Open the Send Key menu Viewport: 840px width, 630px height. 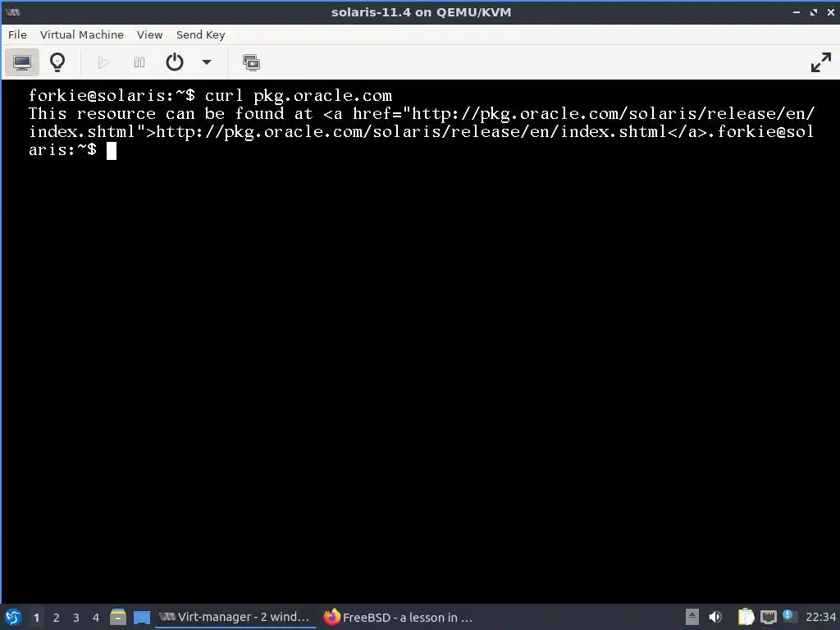pos(200,34)
